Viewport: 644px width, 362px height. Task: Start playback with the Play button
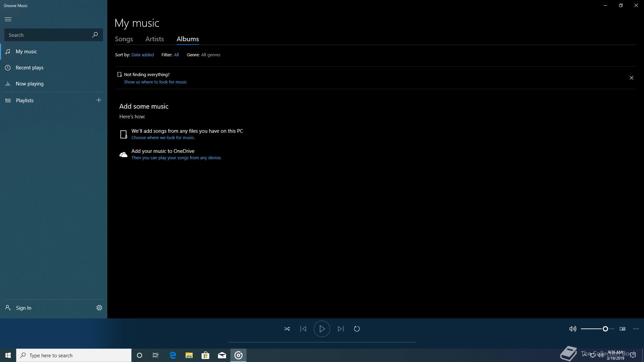click(x=322, y=329)
